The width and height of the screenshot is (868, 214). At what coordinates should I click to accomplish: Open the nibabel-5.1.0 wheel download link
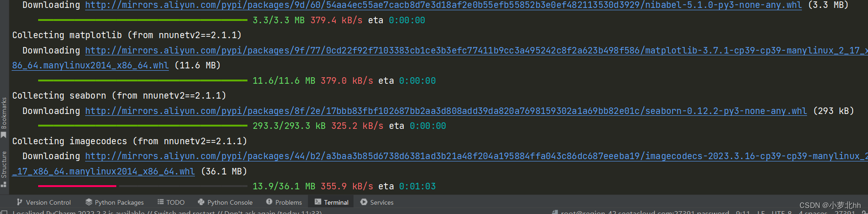coord(443,5)
